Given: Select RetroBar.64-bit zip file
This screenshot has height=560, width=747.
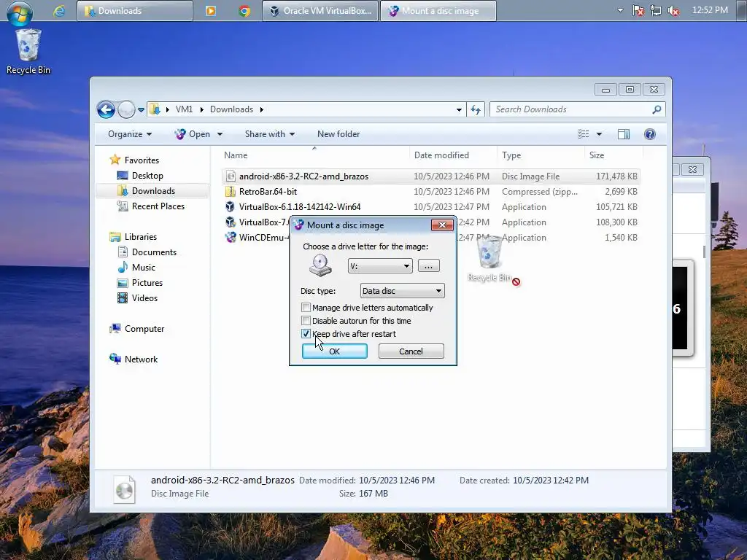Looking at the screenshot, I should [430, 192].
